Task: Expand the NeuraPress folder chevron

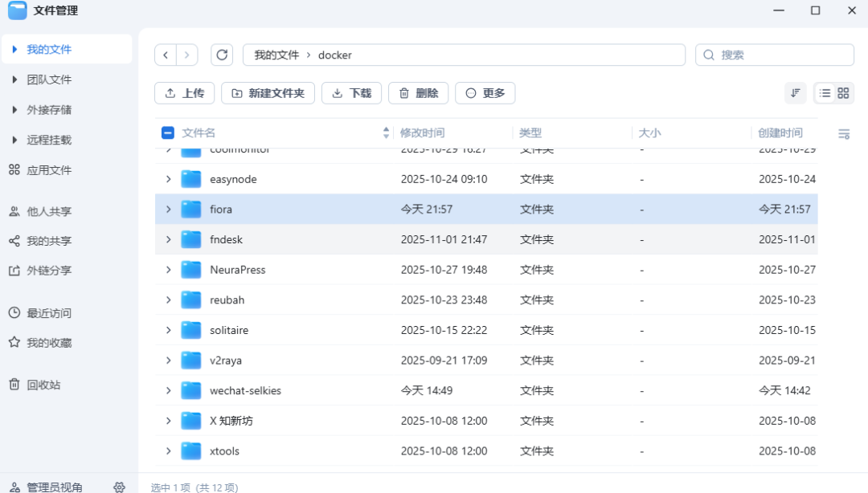Action: 168,269
